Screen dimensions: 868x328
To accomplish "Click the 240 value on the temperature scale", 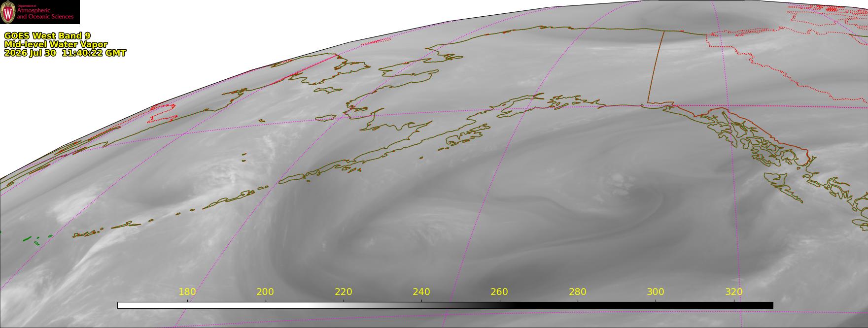I will pyautogui.click(x=421, y=292).
